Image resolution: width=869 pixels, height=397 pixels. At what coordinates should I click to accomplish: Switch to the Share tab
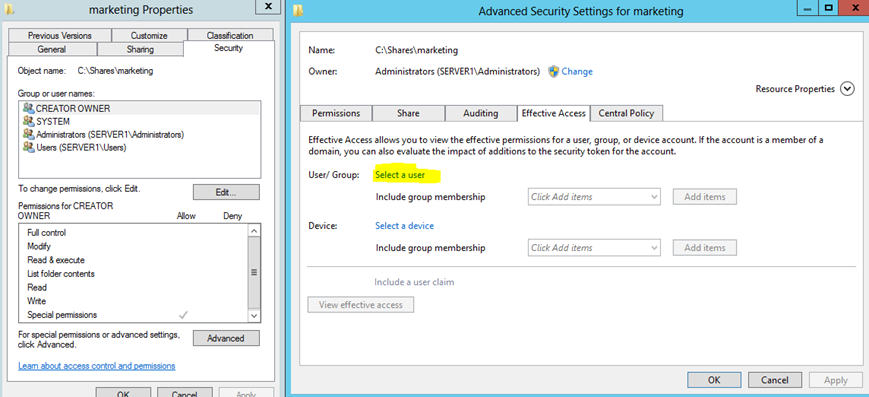coord(408,113)
